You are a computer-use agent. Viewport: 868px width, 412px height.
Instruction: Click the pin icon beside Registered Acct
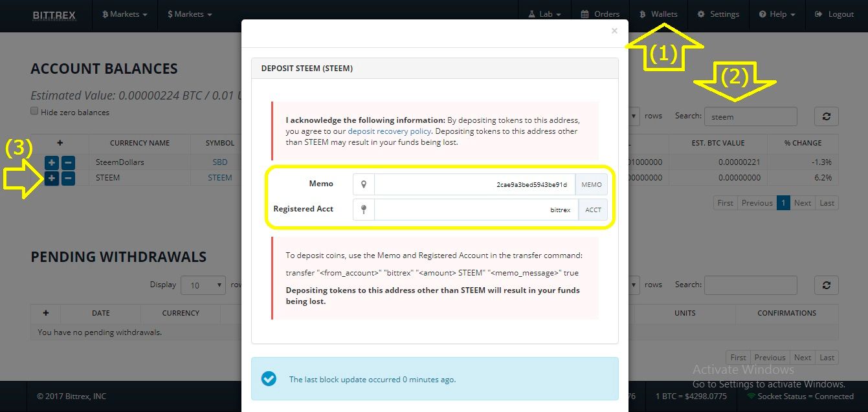coord(364,210)
